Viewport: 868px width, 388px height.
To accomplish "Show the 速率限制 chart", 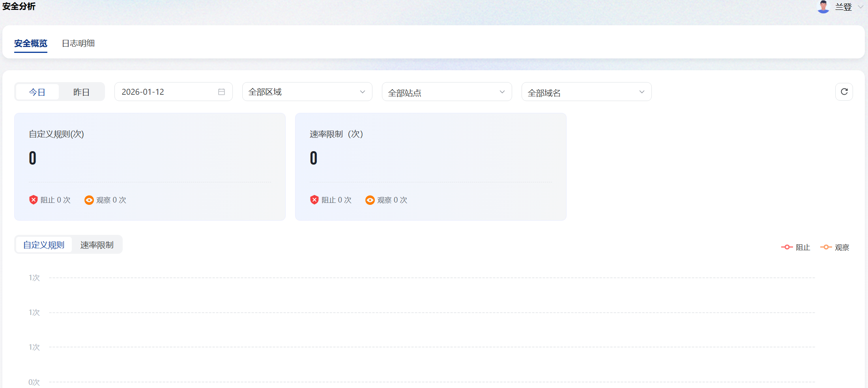I will [x=97, y=245].
